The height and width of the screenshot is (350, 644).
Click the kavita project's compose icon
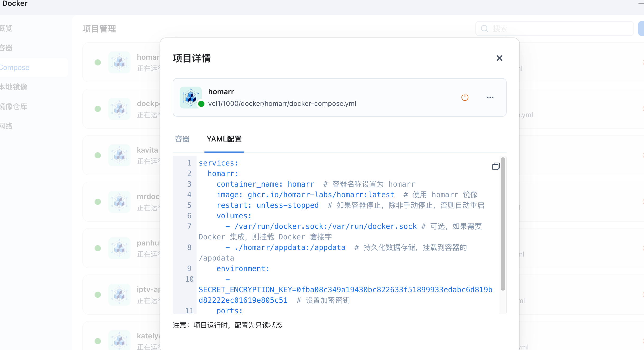click(119, 155)
